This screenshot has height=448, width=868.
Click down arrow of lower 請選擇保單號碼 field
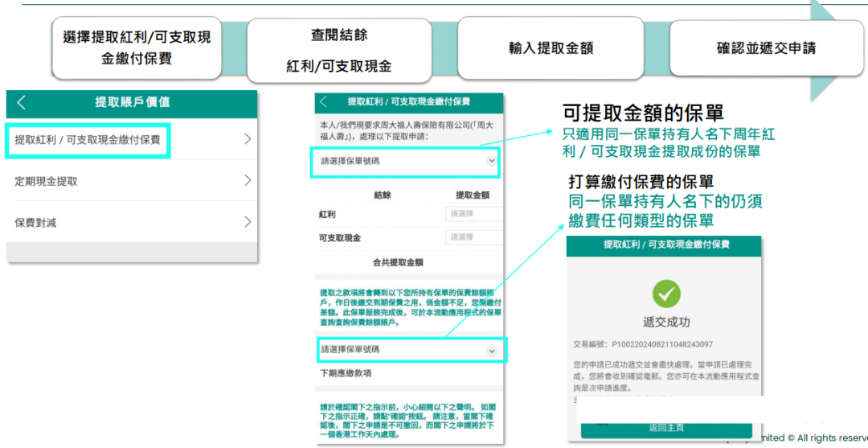click(491, 351)
